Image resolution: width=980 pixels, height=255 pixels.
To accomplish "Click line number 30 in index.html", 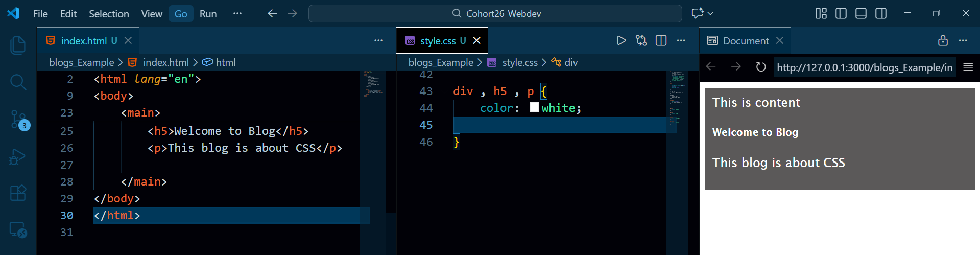I will (x=67, y=215).
